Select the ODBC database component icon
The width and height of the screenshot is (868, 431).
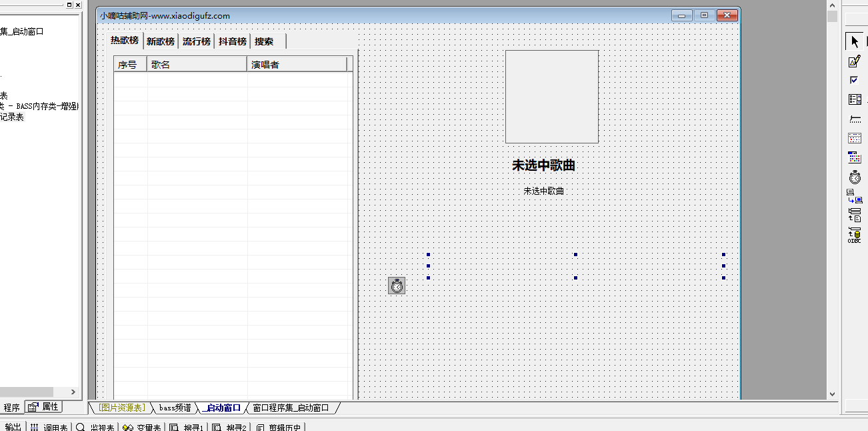point(855,235)
